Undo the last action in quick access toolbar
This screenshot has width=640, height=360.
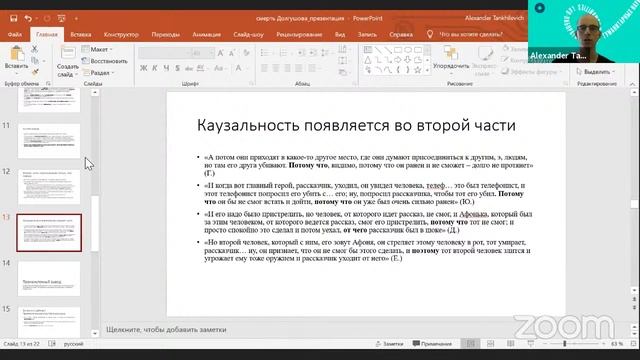click(28, 18)
